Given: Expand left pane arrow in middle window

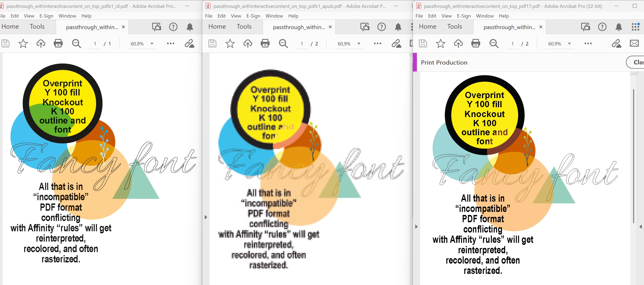Looking at the screenshot, I should click(x=206, y=217).
